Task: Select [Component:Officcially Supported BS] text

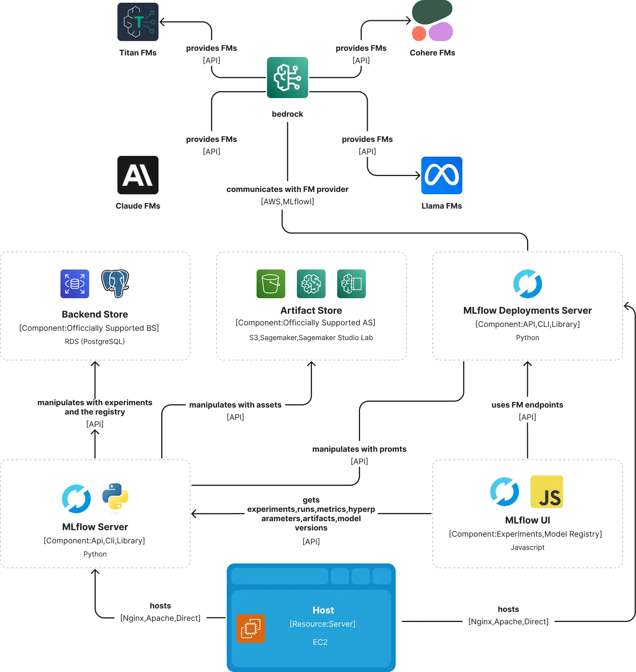Action: [89, 328]
